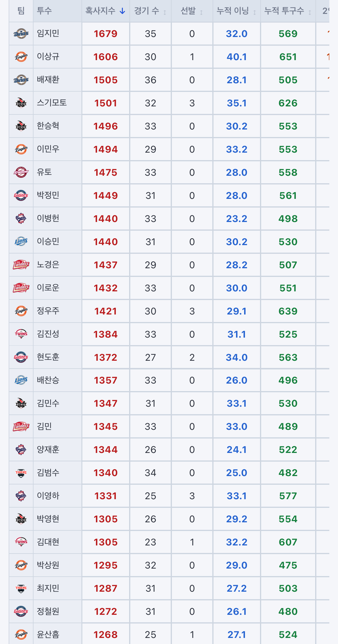Click Landers logo beside 노경은
Screen dimensions: 338x644
[x=21, y=265]
